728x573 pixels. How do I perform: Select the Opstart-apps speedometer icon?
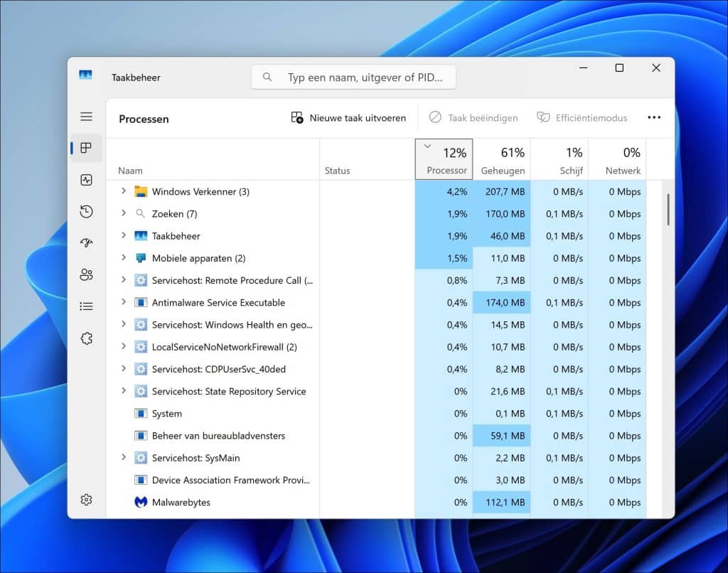click(x=86, y=242)
